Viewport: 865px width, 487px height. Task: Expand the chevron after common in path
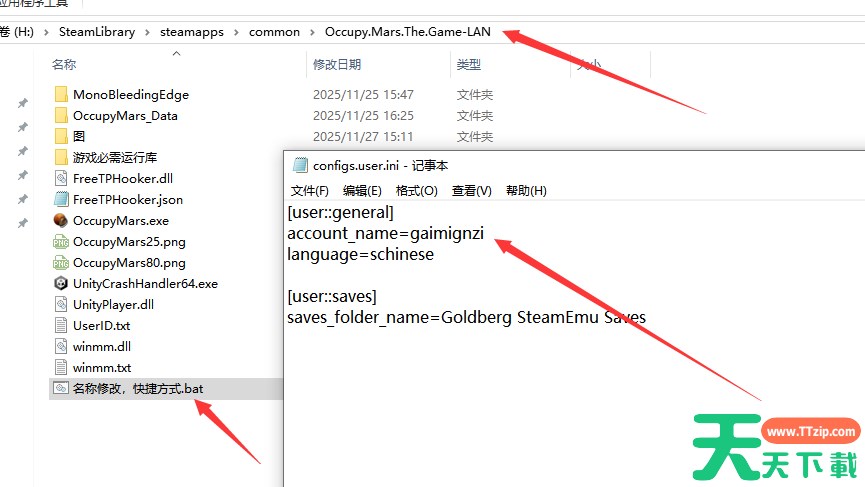pos(312,32)
